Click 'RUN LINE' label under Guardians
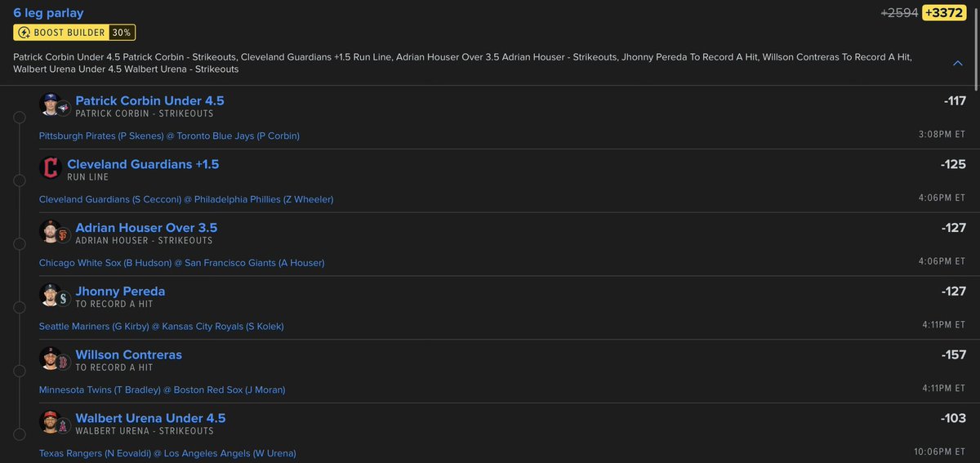Screen dimensions: 980x463 (87, 177)
